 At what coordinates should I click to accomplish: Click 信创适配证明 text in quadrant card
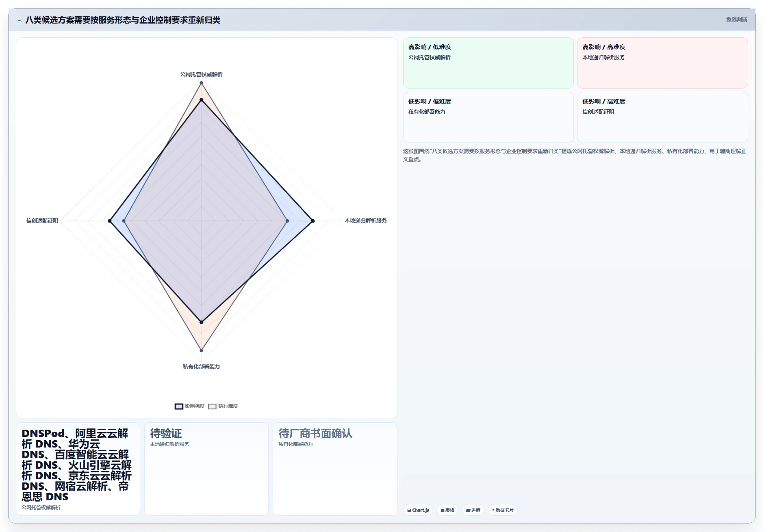(598, 112)
